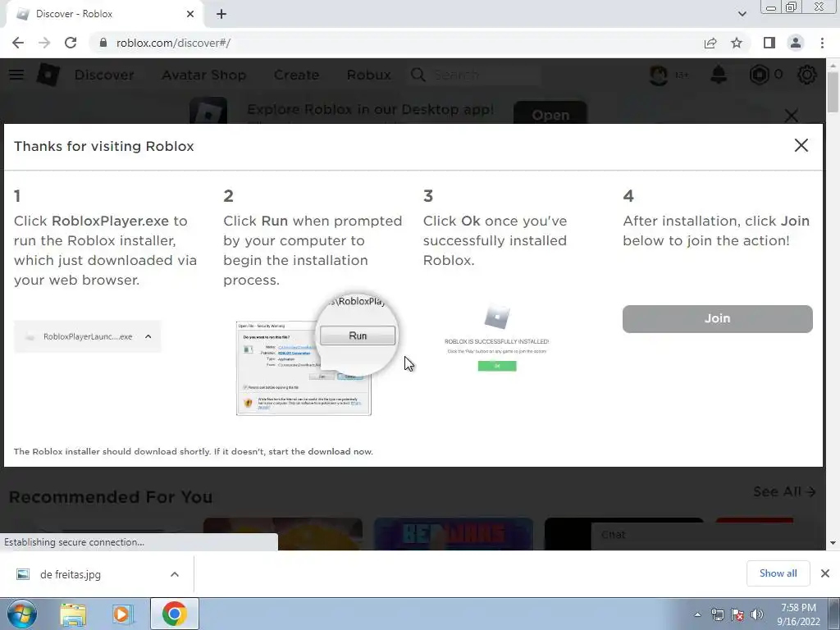The height and width of the screenshot is (630, 840).
Task: Click the Robux balance icon
Action: (759, 75)
